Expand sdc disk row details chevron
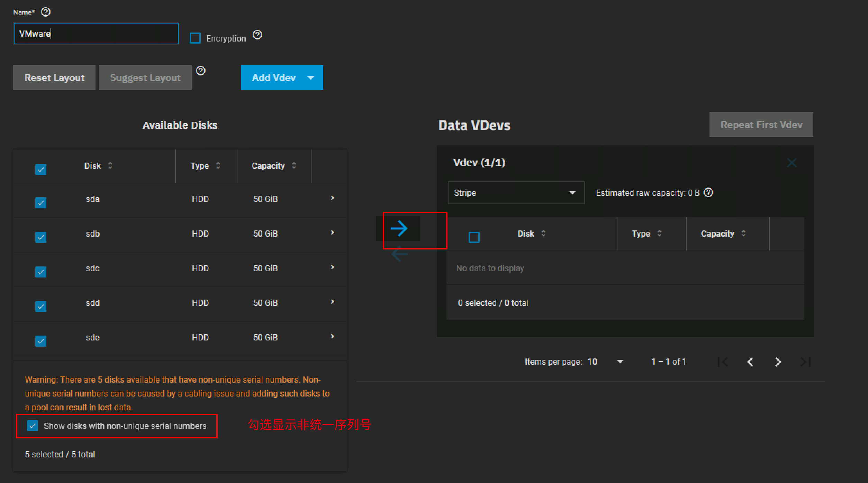 (x=332, y=267)
